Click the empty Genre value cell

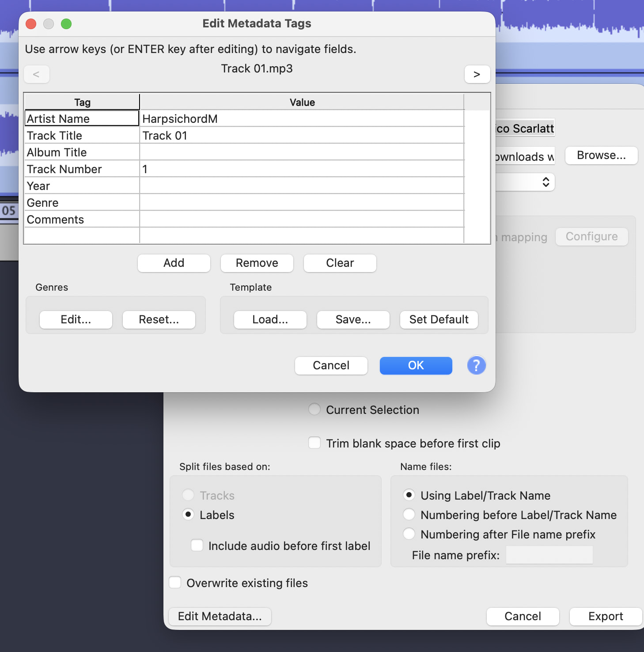tap(302, 202)
